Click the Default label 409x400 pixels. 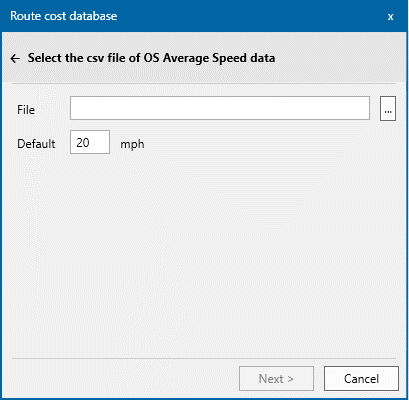click(x=36, y=144)
